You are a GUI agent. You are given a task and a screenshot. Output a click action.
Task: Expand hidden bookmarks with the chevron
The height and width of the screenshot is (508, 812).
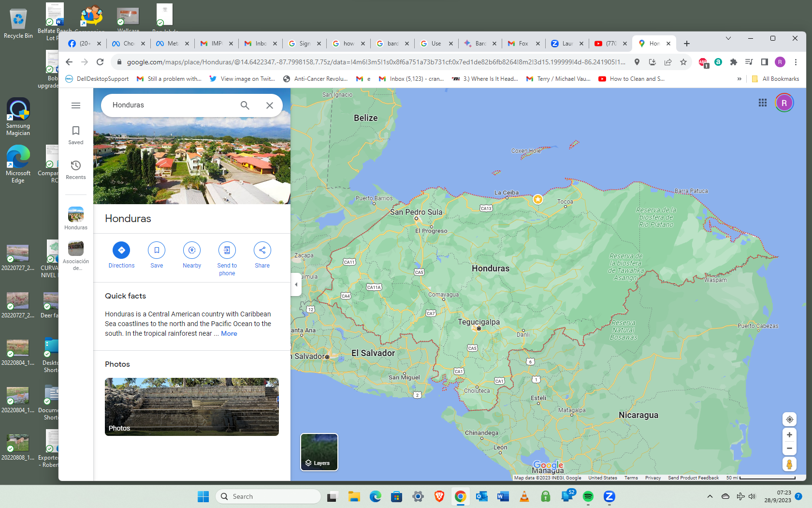pyautogui.click(x=739, y=78)
